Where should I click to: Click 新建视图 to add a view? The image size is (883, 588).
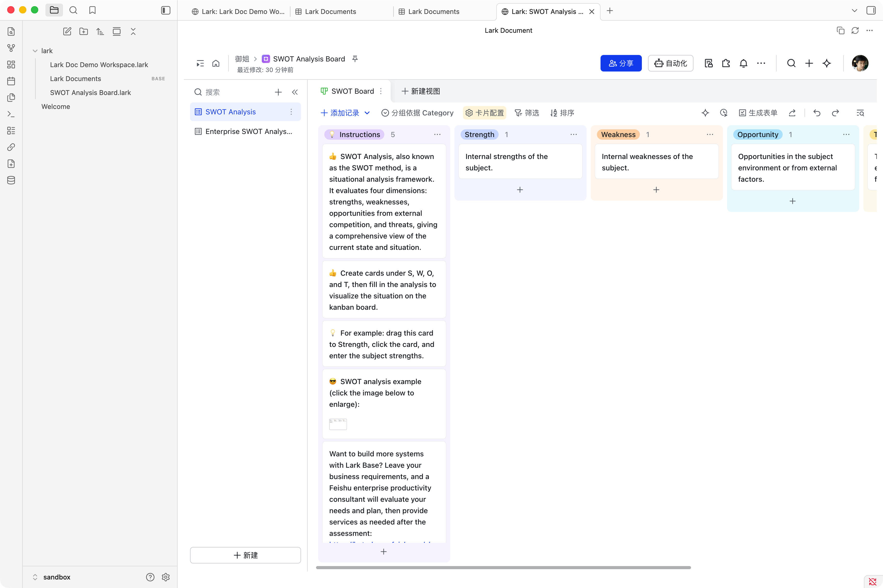(421, 91)
